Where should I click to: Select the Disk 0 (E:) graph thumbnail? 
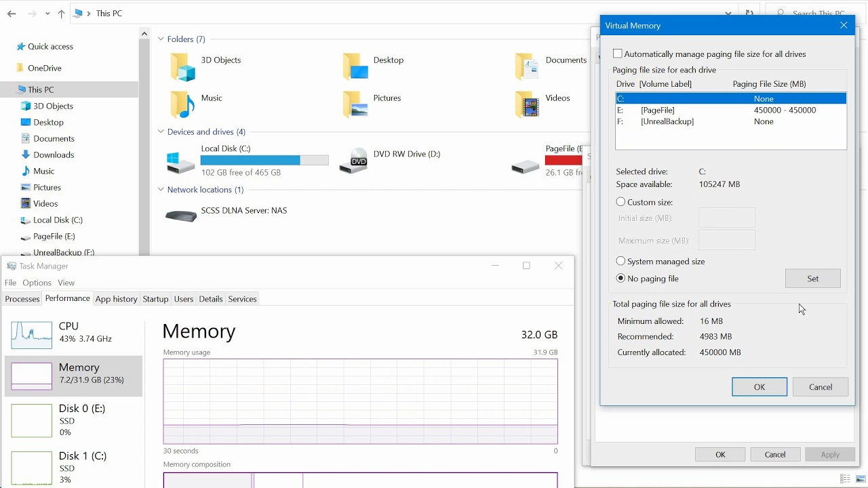32,421
